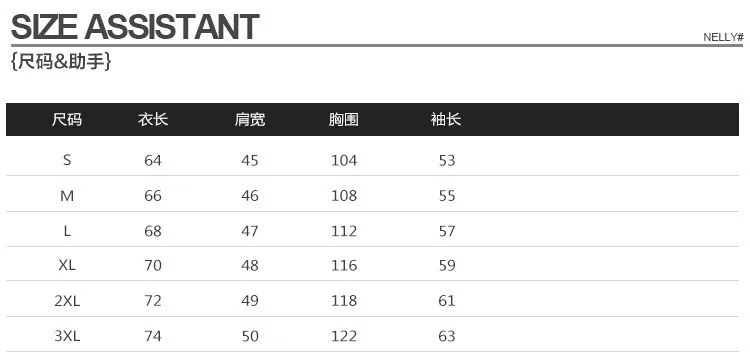Click the sleeve length value 63
Image resolution: width=750 pixels, height=362 pixels.
tap(447, 336)
